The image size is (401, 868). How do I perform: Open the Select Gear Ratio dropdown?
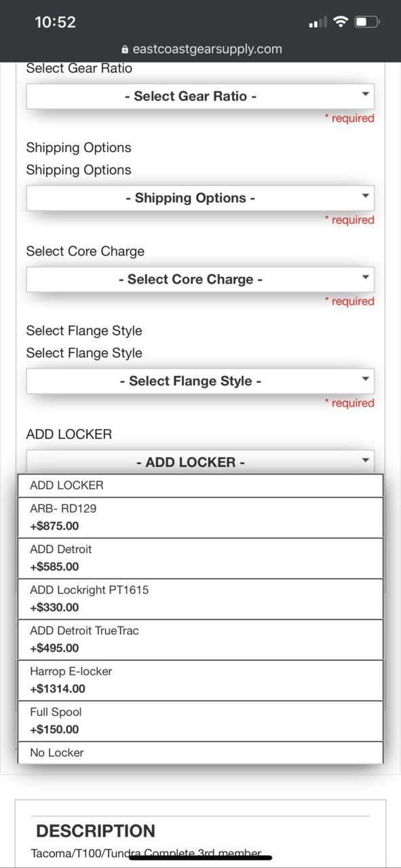pos(200,96)
